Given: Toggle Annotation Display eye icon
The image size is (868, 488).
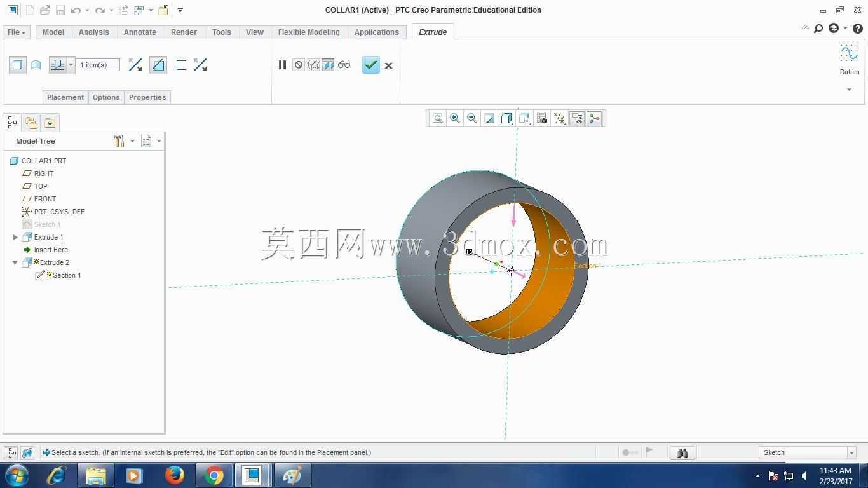Looking at the screenshot, I should (577, 118).
